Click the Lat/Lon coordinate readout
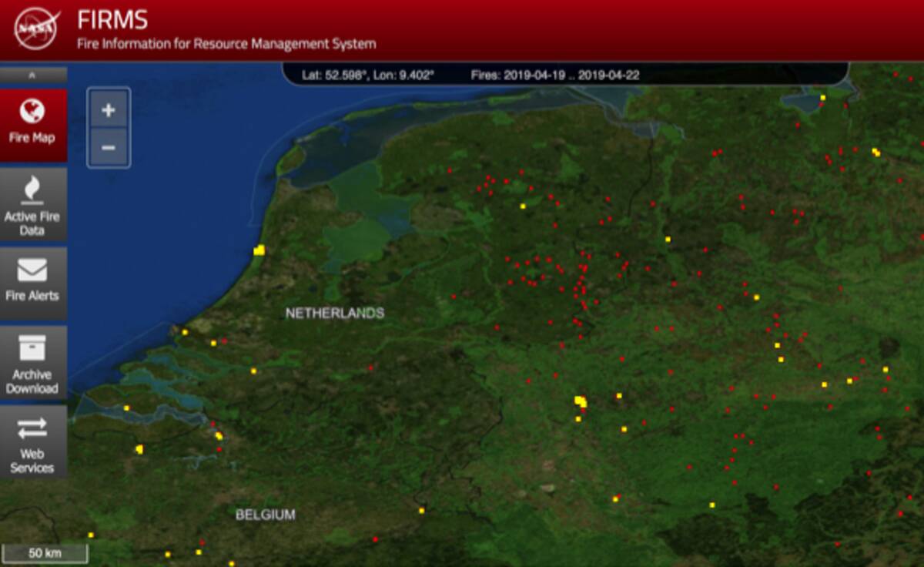 (x=368, y=75)
